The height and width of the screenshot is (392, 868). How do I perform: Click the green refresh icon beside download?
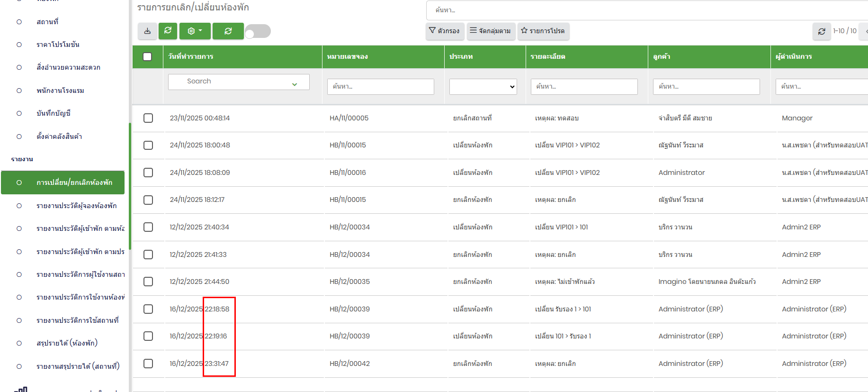pyautogui.click(x=168, y=31)
